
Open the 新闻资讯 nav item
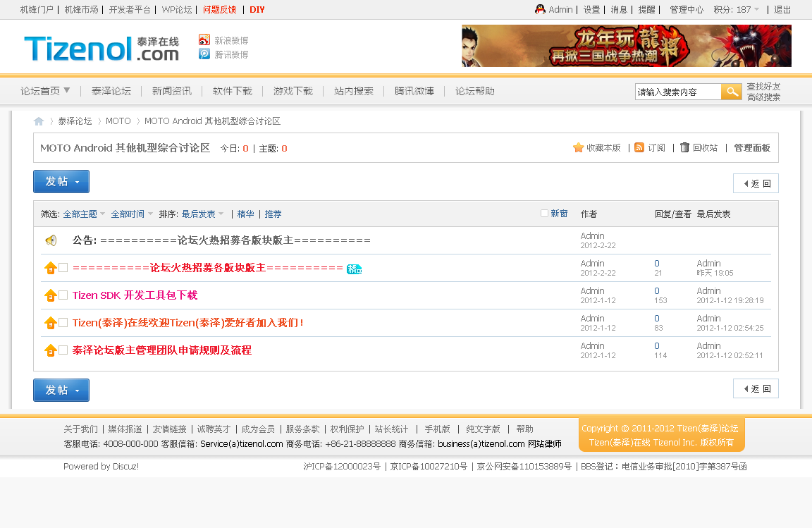[172, 91]
